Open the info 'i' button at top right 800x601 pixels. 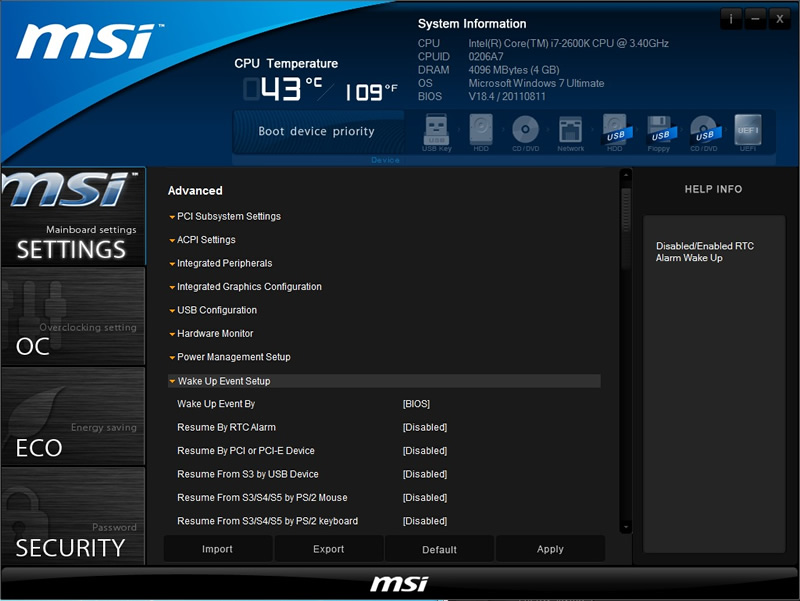[x=731, y=19]
